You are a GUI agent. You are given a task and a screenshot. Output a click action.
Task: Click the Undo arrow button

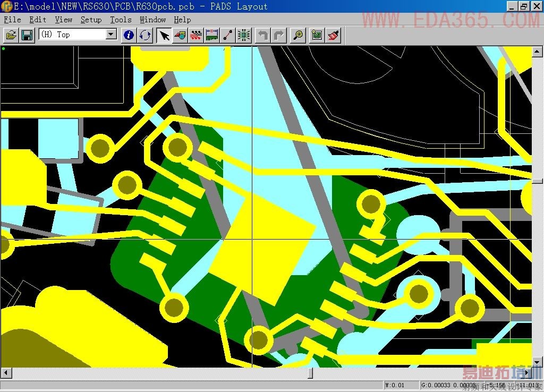pos(263,35)
